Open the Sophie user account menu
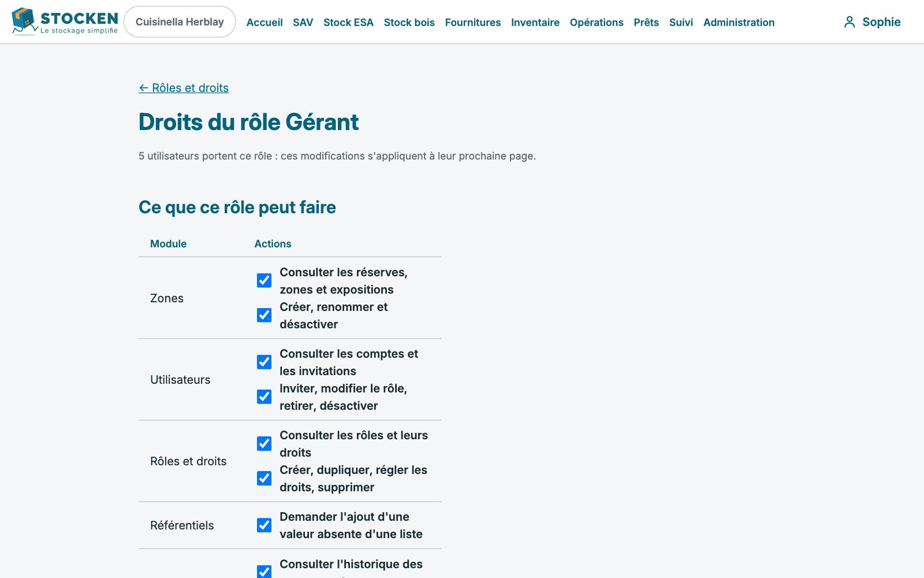This screenshot has height=578, width=924. click(872, 22)
